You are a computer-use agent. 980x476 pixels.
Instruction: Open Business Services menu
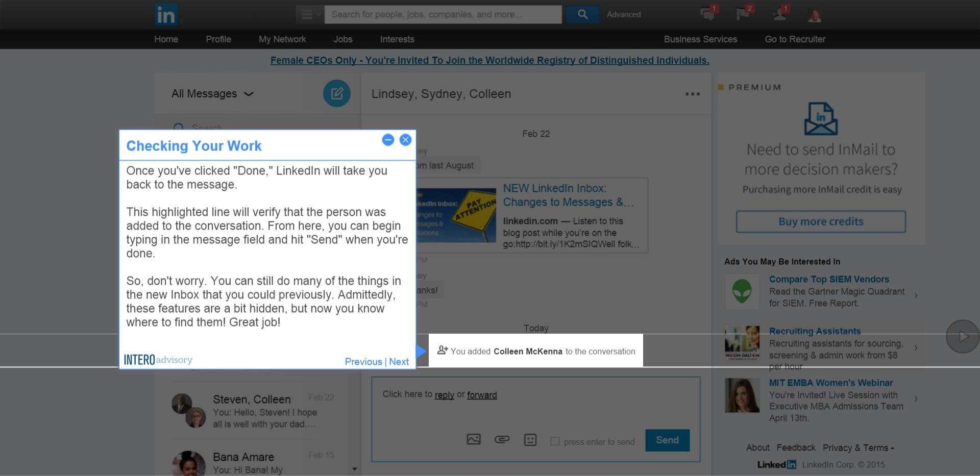point(700,39)
